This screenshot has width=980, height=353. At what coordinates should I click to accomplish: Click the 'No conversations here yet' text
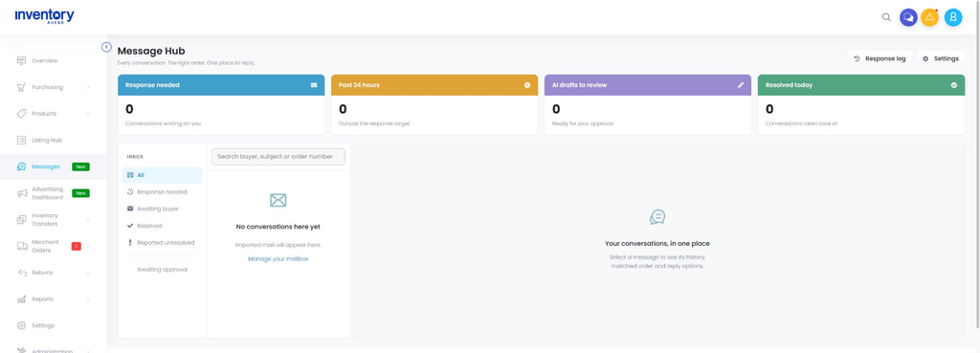tap(278, 227)
